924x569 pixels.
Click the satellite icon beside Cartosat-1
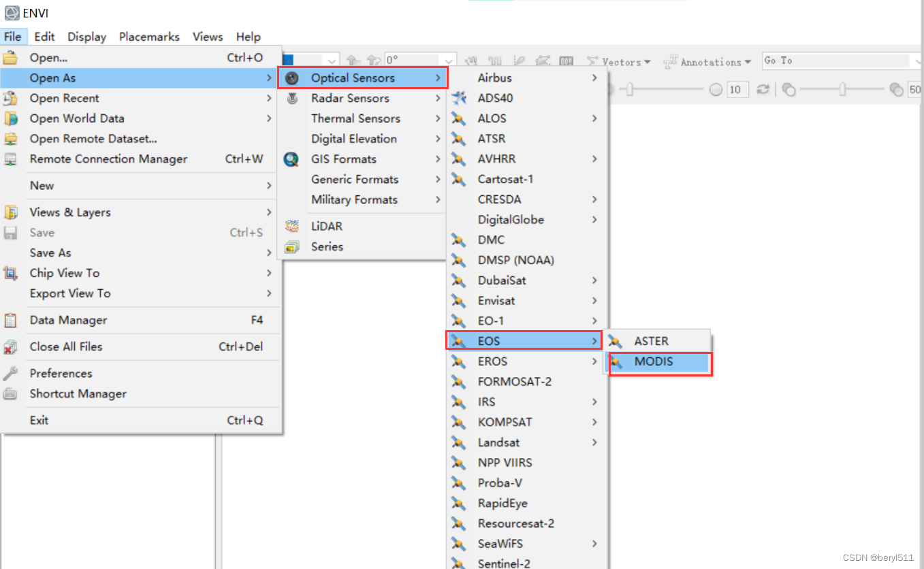459,179
